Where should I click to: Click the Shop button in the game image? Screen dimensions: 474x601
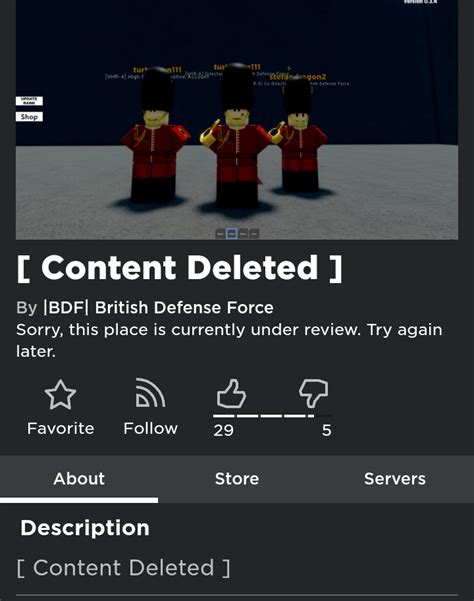(29, 117)
